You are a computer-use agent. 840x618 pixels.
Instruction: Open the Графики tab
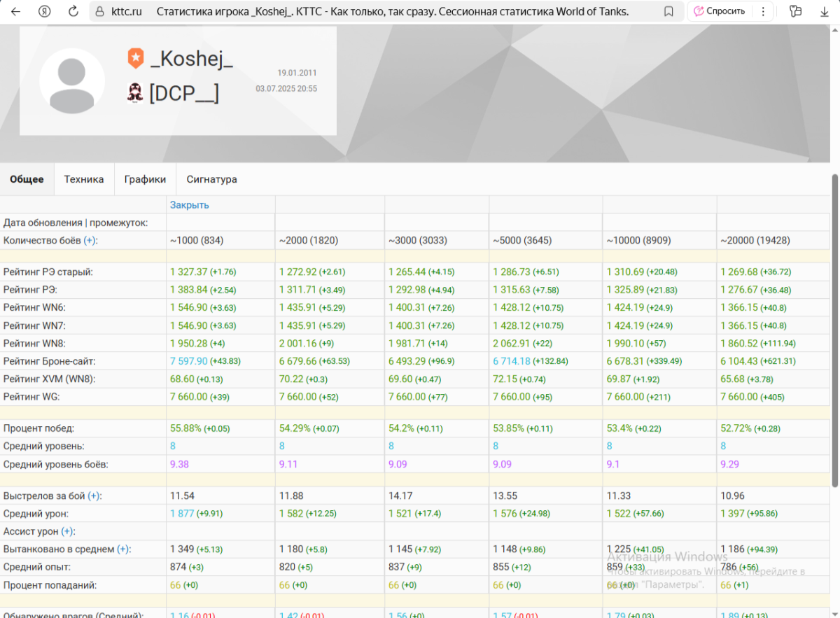point(145,179)
